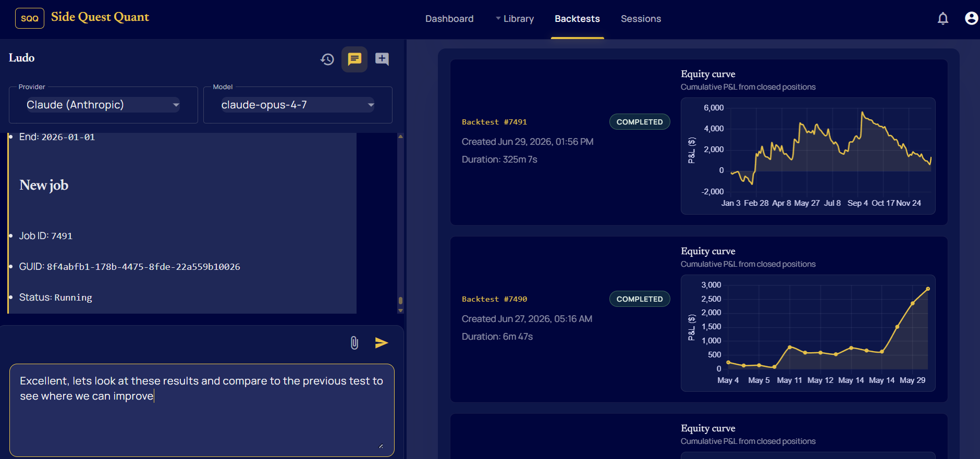Open the Dashboard tab
Viewport: 980px width, 459px height.
(449, 19)
